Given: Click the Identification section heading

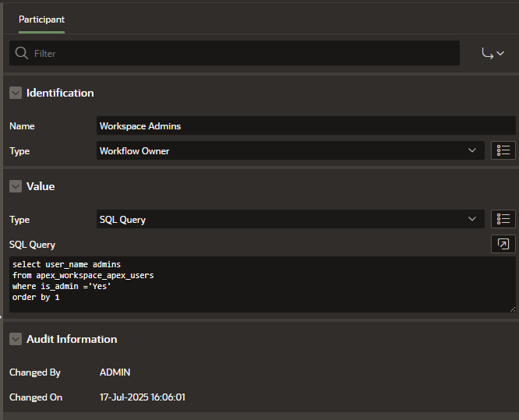Looking at the screenshot, I should tap(60, 93).
